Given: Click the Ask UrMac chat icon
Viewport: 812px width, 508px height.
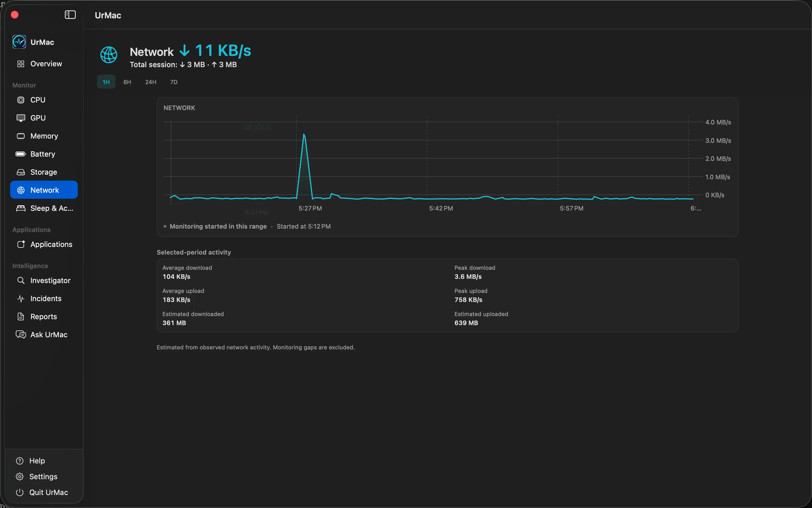Looking at the screenshot, I should click(x=21, y=335).
